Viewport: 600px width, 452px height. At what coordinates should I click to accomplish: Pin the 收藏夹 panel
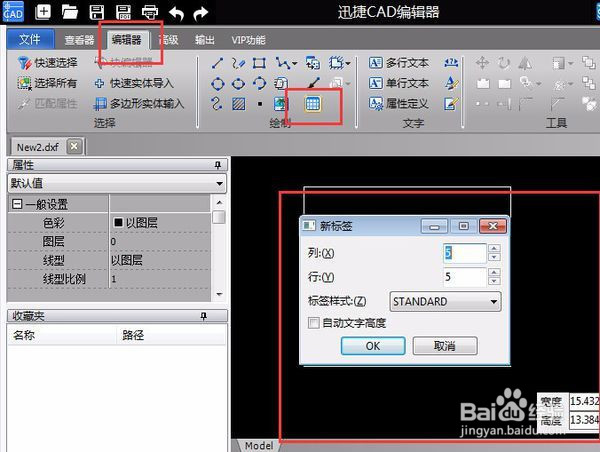point(204,316)
